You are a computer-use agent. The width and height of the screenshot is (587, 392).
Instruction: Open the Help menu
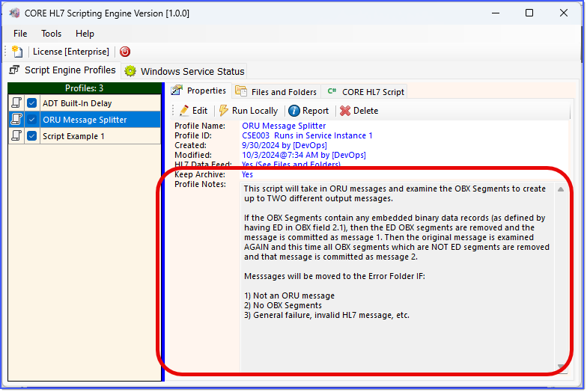point(85,34)
